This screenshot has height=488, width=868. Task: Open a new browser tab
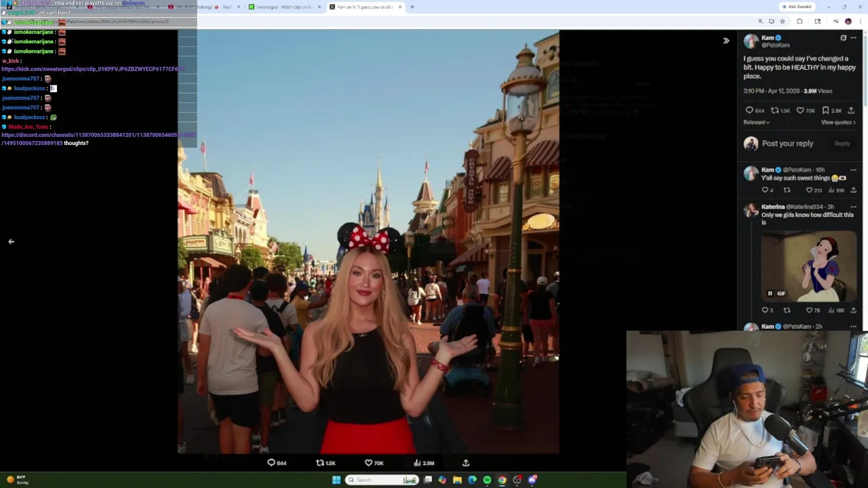412,7
